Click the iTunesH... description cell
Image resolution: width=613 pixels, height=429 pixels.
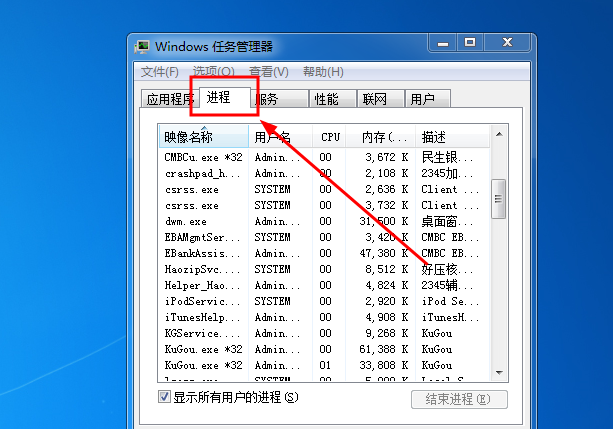[x=450, y=318]
